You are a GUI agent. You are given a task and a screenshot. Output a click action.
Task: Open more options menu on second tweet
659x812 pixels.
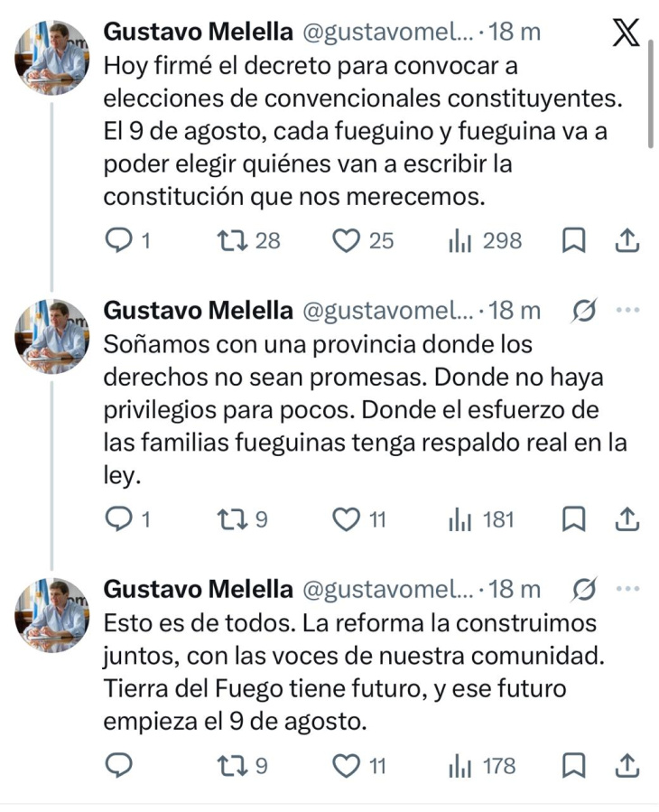coord(627,311)
